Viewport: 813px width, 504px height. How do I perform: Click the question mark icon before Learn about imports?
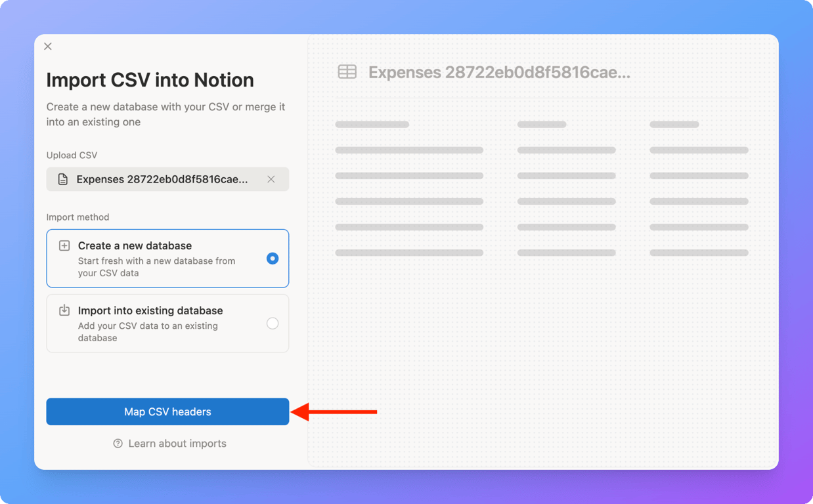[118, 444]
